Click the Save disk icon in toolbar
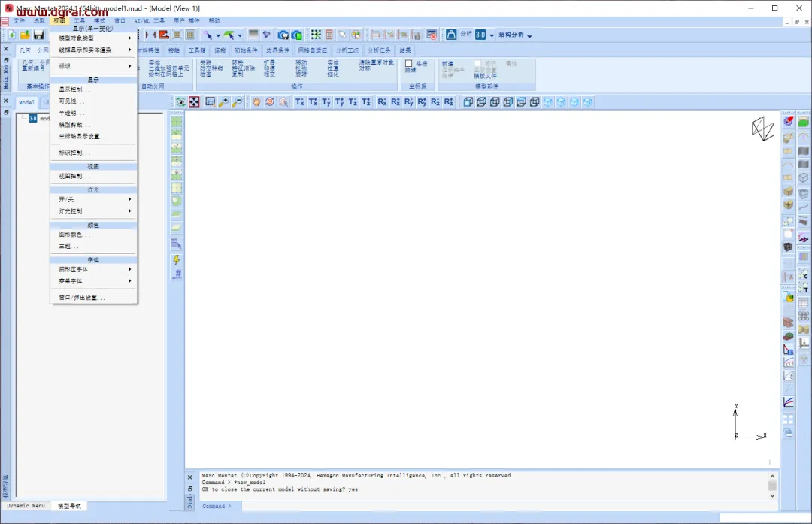 point(39,35)
